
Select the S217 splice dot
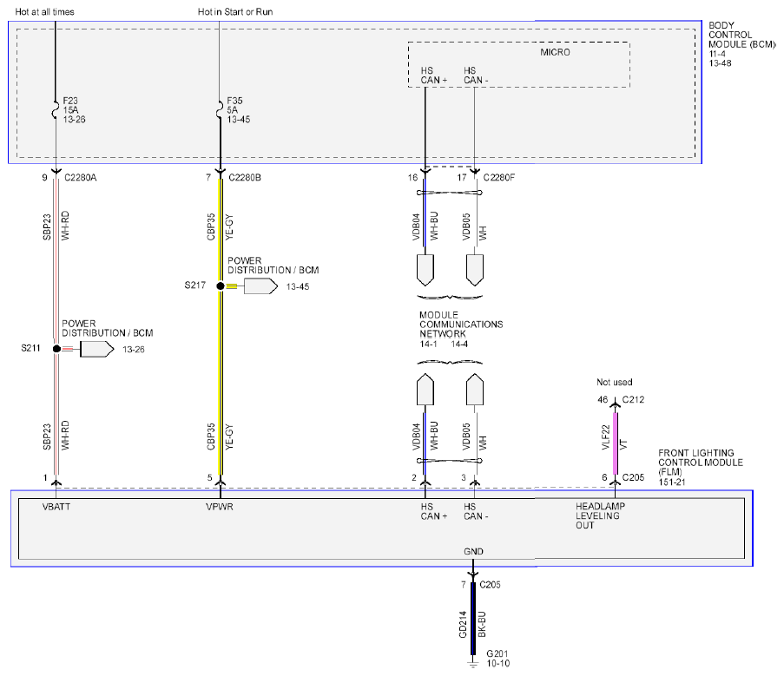tap(221, 286)
